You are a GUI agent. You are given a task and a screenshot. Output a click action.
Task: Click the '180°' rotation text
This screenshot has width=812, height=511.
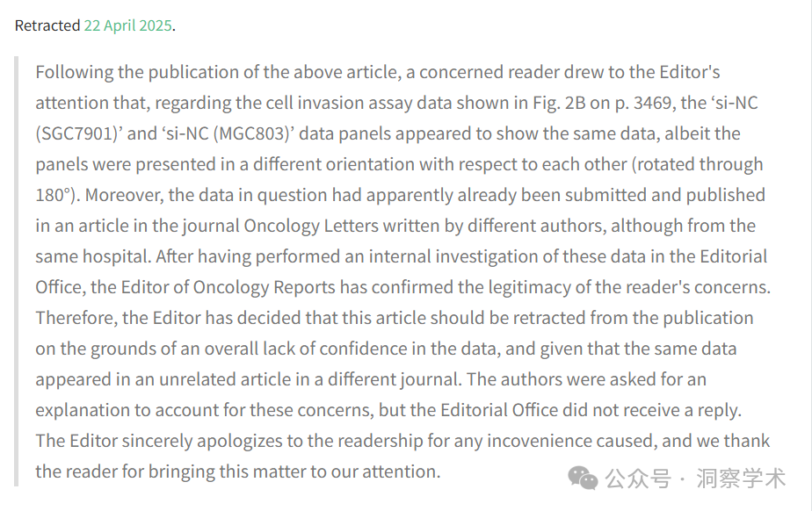point(54,195)
